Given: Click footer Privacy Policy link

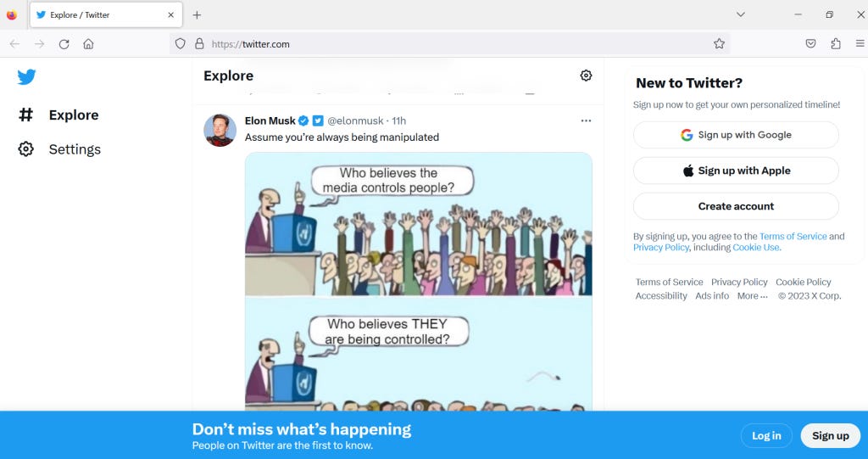Looking at the screenshot, I should (x=739, y=283).
